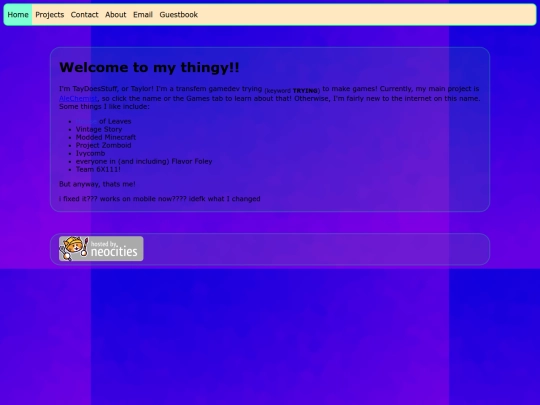The width and height of the screenshot is (540, 405).
Task: Click the 'Vintage Story' list item
Action: pos(99,129)
